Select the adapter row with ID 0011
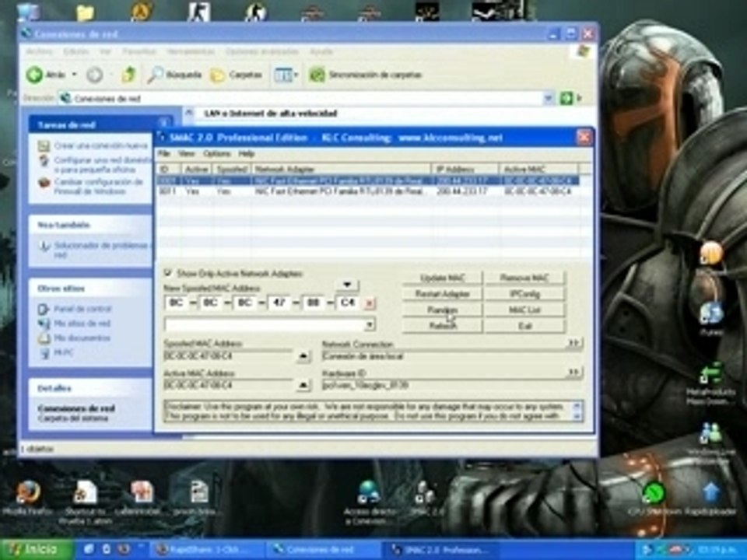This screenshot has width=747, height=560. pos(368,191)
